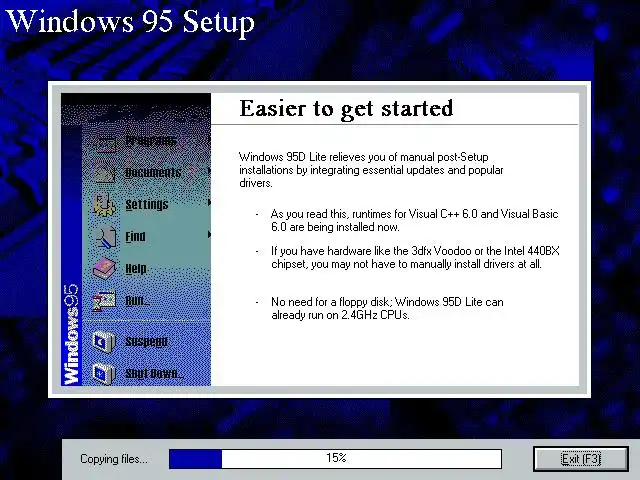Click the Programs folder icon in Start menu image
Viewport: 640px width, 480px height.
pos(106,143)
